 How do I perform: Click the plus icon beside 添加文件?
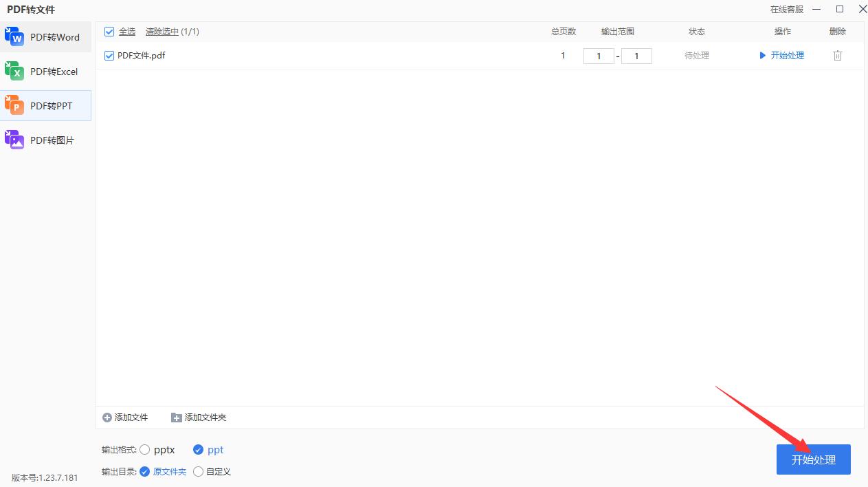pos(107,418)
